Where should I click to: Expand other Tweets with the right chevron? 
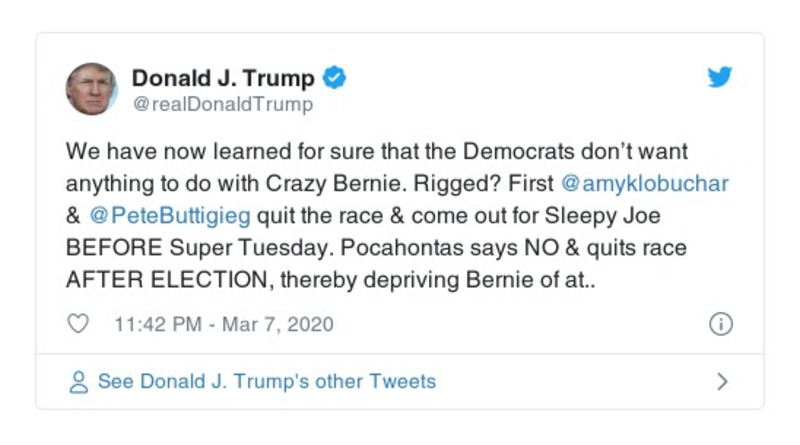click(x=722, y=382)
